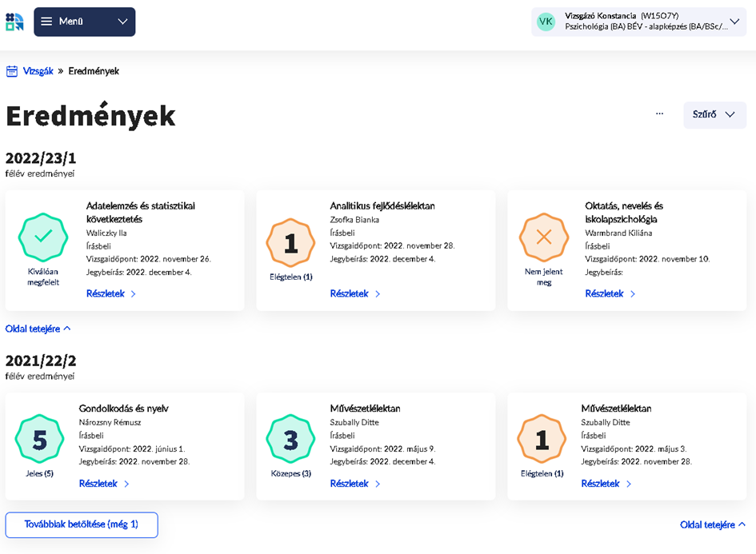756x554 pixels.
Task: Open Részletek for Gondolkodás és nyelv
Action: 103,484
